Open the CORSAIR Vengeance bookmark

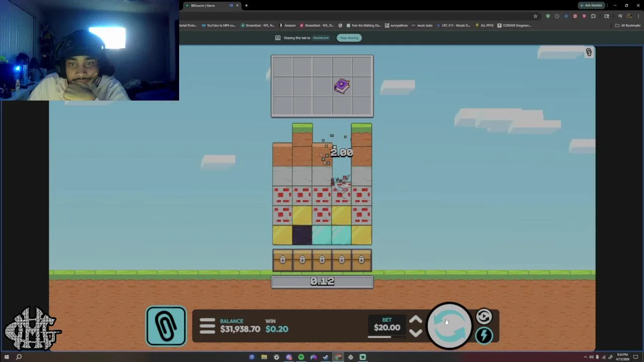[x=514, y=25]
